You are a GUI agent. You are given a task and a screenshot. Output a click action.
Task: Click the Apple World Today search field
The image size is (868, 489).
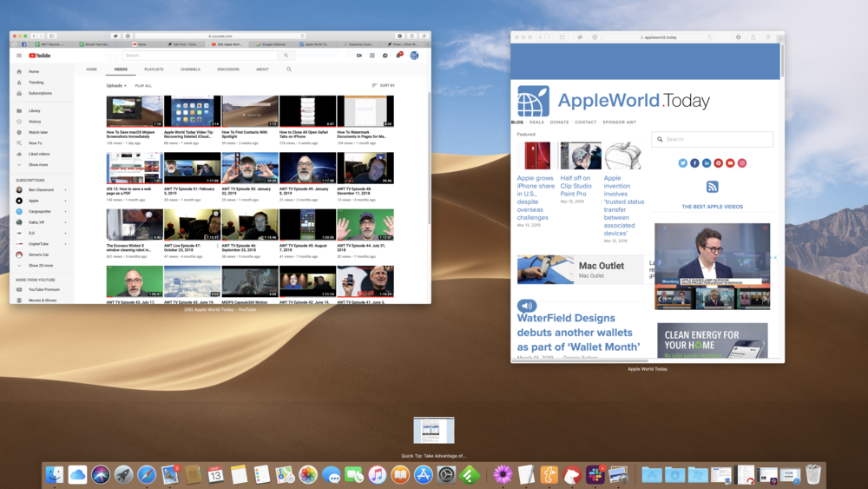tap(713, 139)
